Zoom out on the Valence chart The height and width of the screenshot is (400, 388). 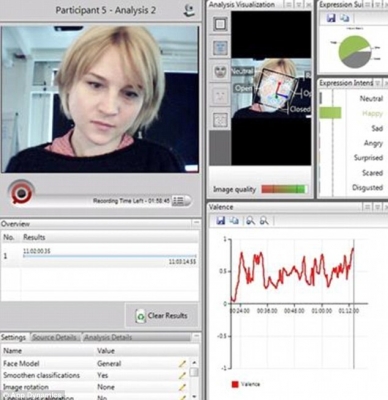tap(264, 220)
